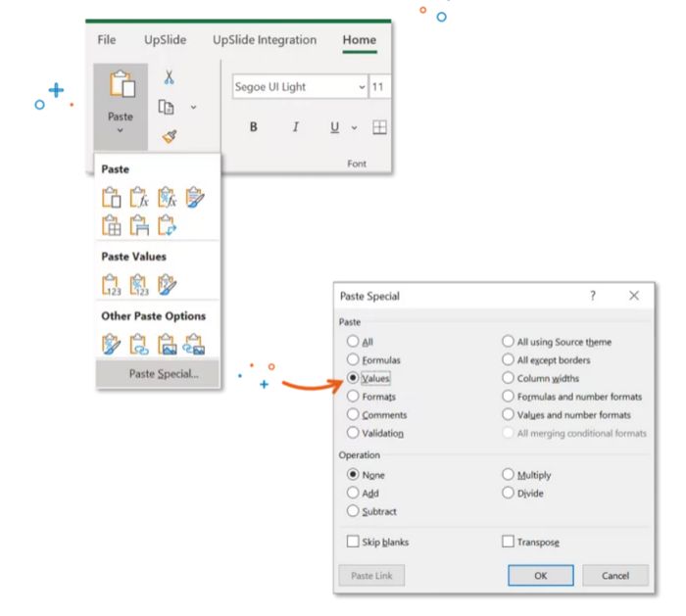The width and height of the screenshot is (686, 616).
Task: Choose the No Borders paste icon
Action: pos(111,225)
